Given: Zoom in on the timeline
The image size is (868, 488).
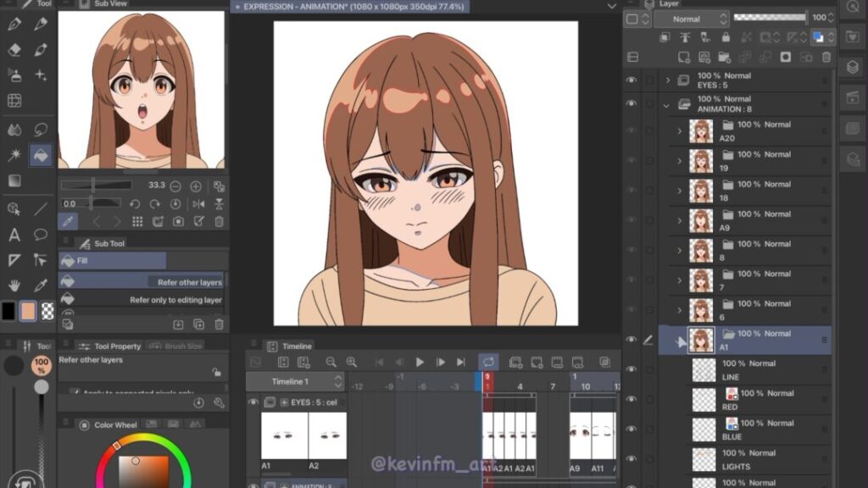Looking at the screenshot, I should pos(351,363).
